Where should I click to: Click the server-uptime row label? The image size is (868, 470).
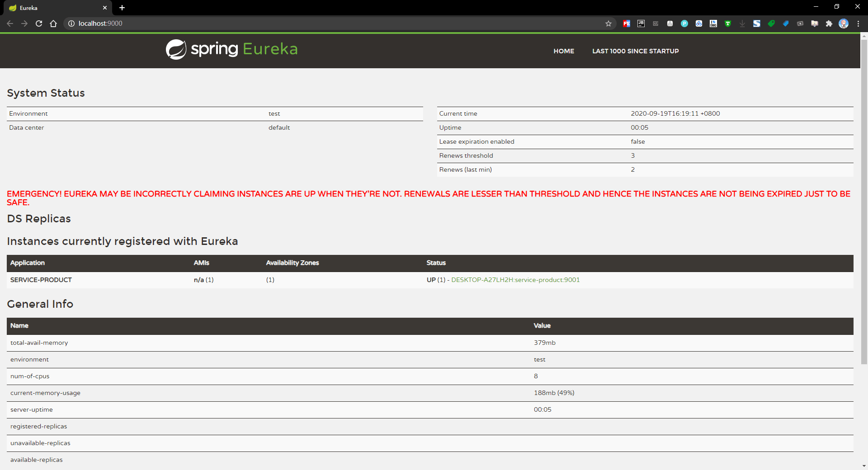click(32, 409)
